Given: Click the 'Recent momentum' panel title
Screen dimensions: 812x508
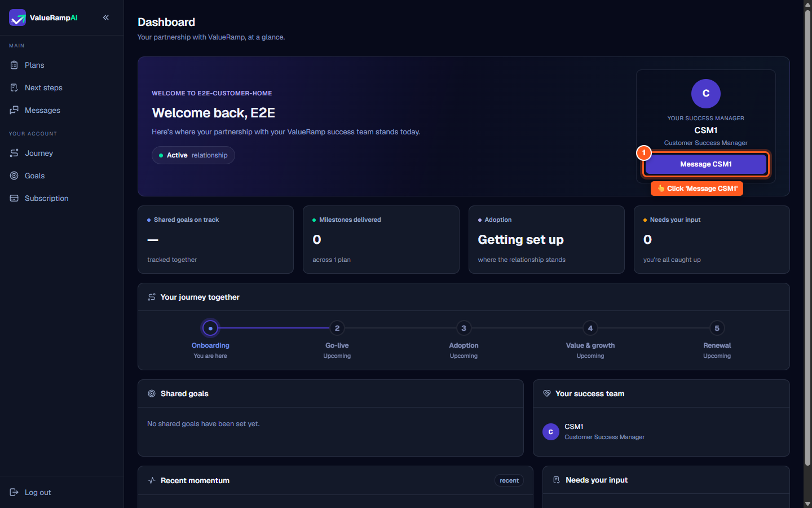Looking at the screenshot, I should 195,480.
